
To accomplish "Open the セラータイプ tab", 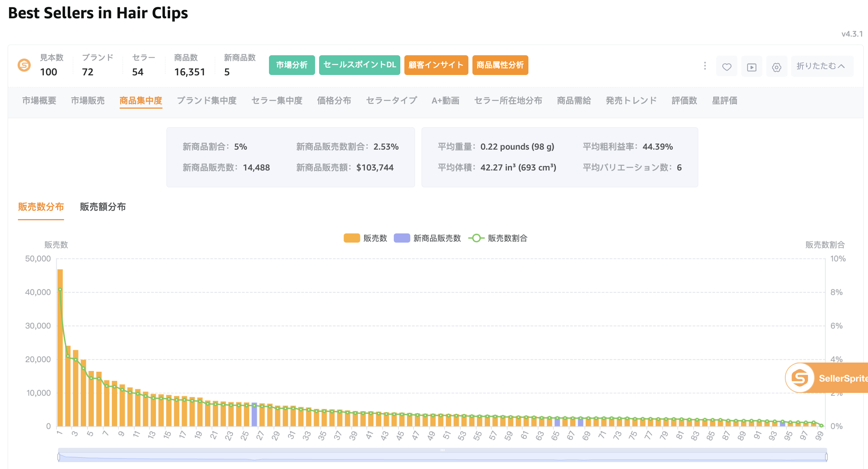I will pyautogui.click(x=392, y=101).
